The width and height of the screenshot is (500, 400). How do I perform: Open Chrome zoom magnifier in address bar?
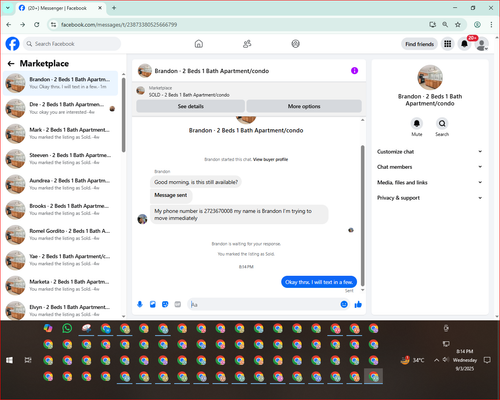pyautogui.click(x=445, y=25)
